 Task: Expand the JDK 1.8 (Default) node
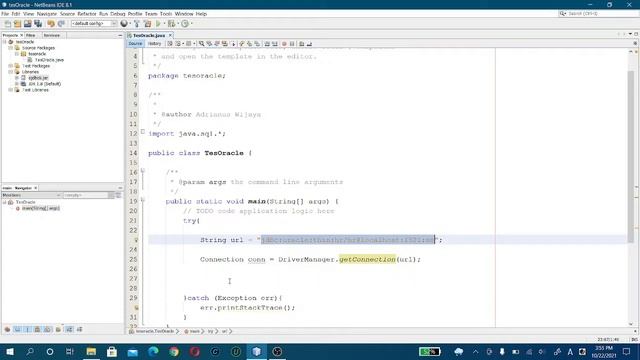[x=17, y=84]
